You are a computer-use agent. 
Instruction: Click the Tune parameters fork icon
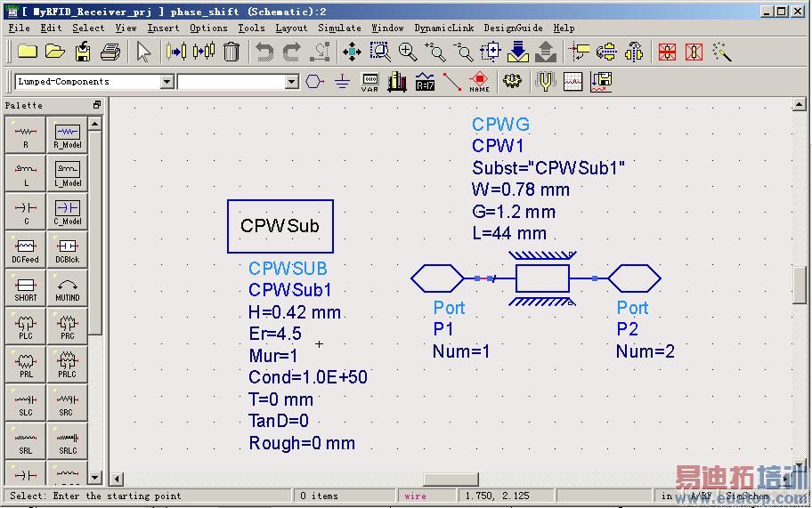545,82
